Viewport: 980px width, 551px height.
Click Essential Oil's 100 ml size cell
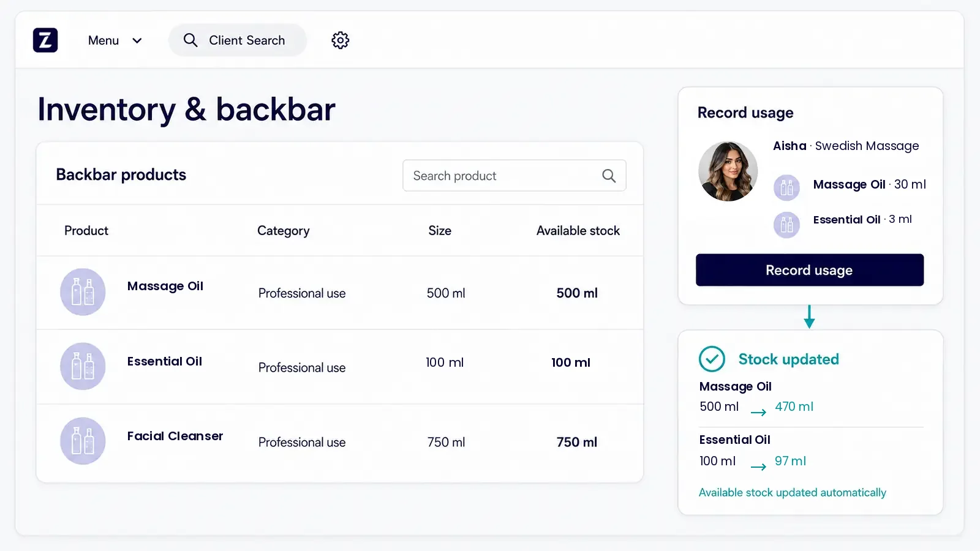[x=445, y=362]
